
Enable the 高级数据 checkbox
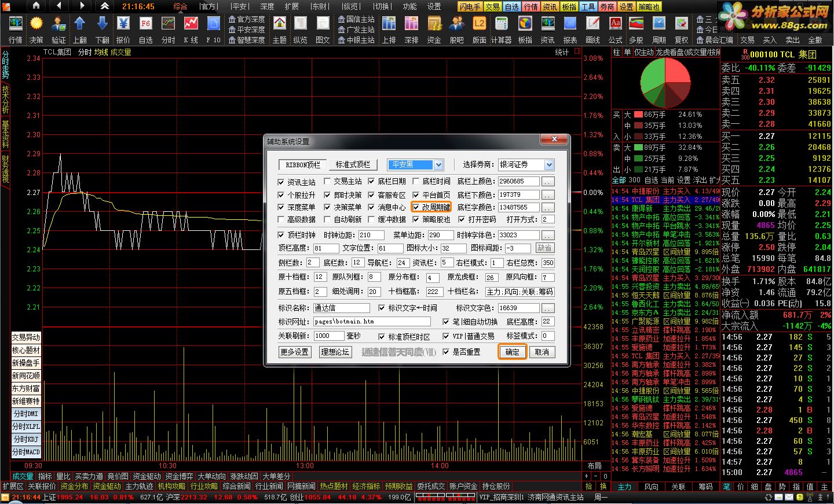click(x=281, y=220)
